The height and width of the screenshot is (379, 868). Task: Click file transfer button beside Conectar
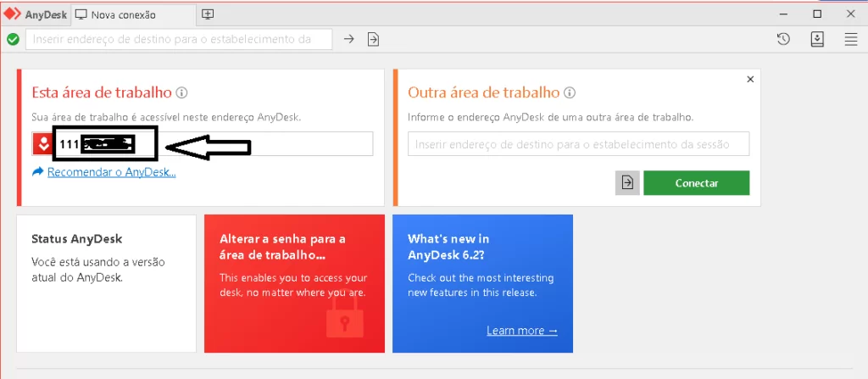pyautogui.click(x=627, y=183)
